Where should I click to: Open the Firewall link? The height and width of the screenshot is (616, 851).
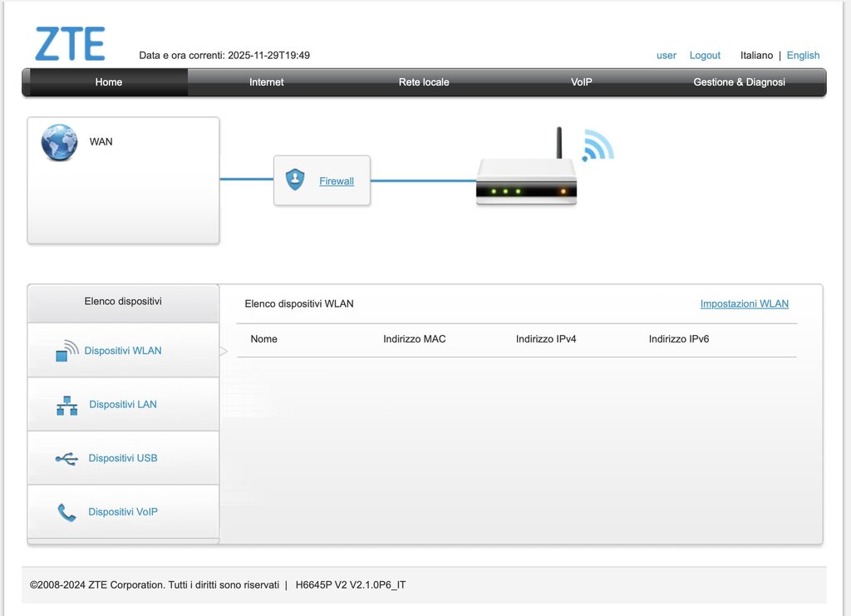pos(337,181)
